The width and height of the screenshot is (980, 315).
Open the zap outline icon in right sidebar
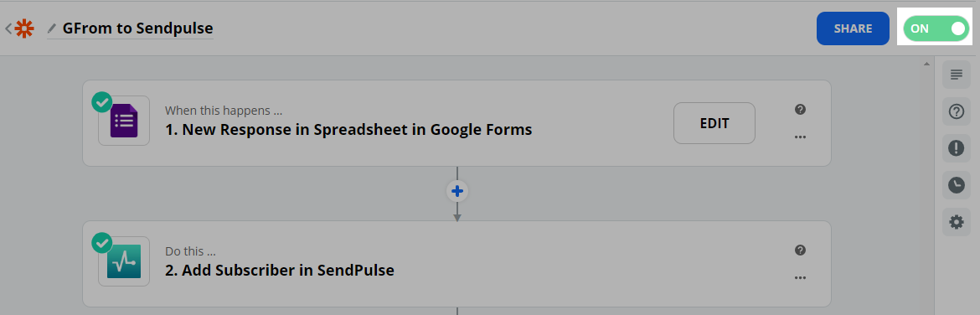957,75
